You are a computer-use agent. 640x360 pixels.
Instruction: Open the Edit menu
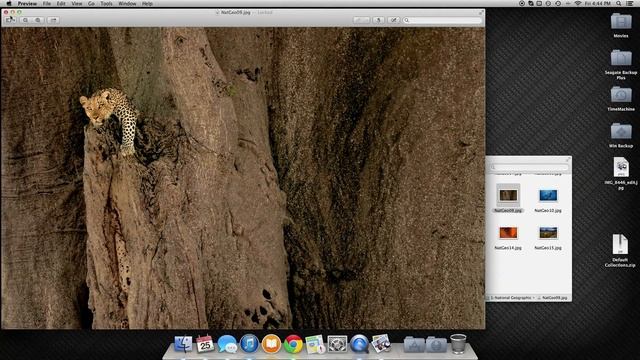[x=61, y=3]
